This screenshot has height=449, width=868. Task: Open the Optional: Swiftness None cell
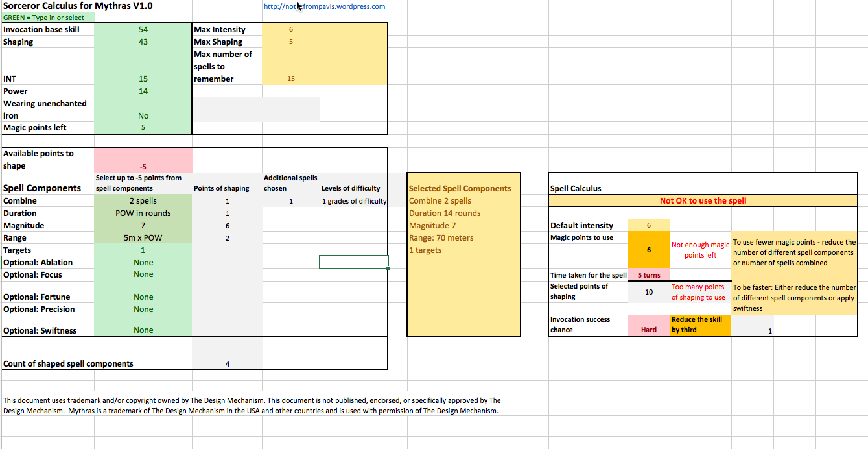143,330
